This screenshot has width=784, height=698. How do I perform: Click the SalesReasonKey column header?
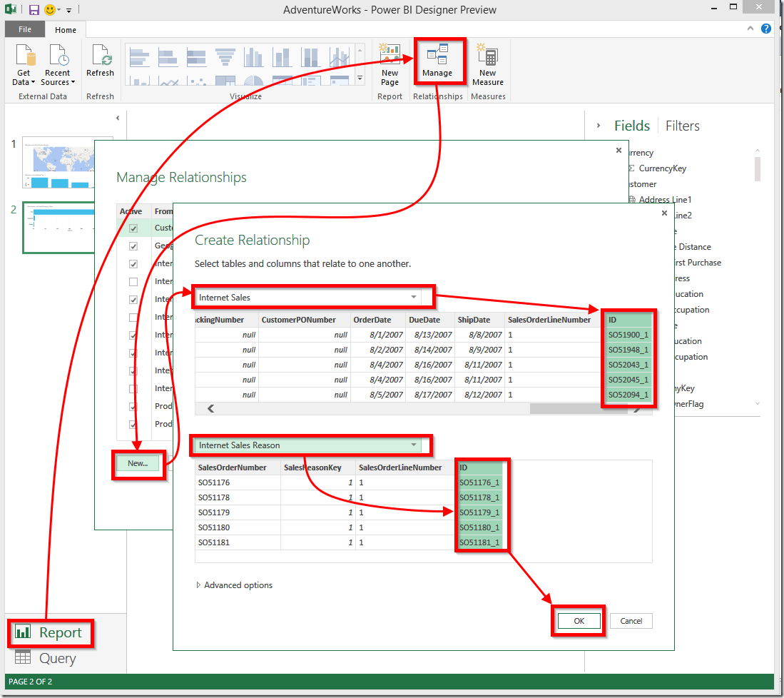point(312,467)
